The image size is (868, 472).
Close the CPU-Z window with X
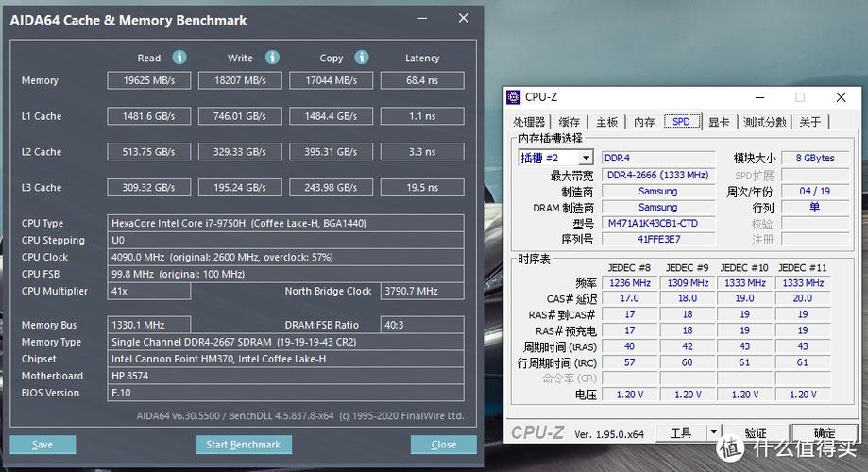click(841, 97)
